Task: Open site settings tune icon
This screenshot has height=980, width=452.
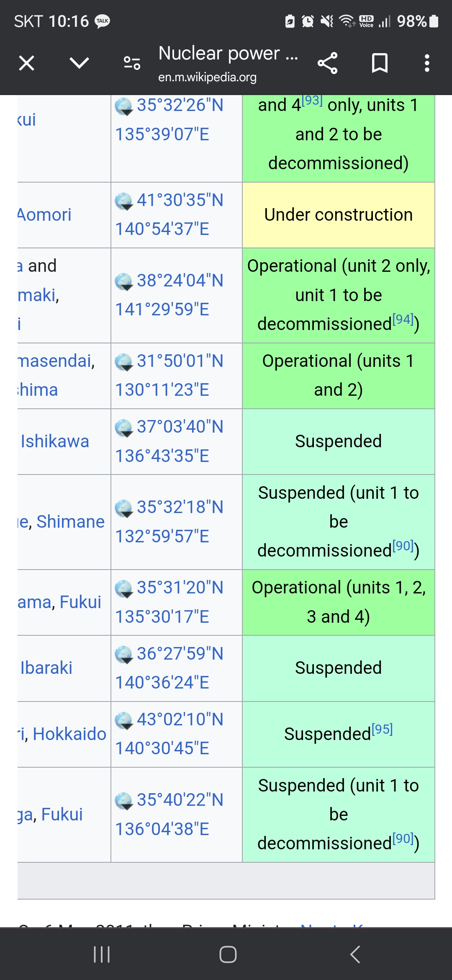Action: pyautogui.click(x=132, y=63)
